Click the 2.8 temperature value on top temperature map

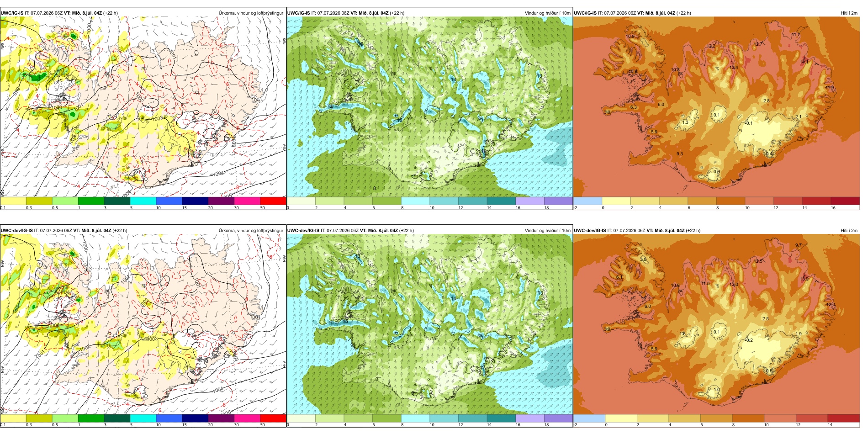point(766,101)
